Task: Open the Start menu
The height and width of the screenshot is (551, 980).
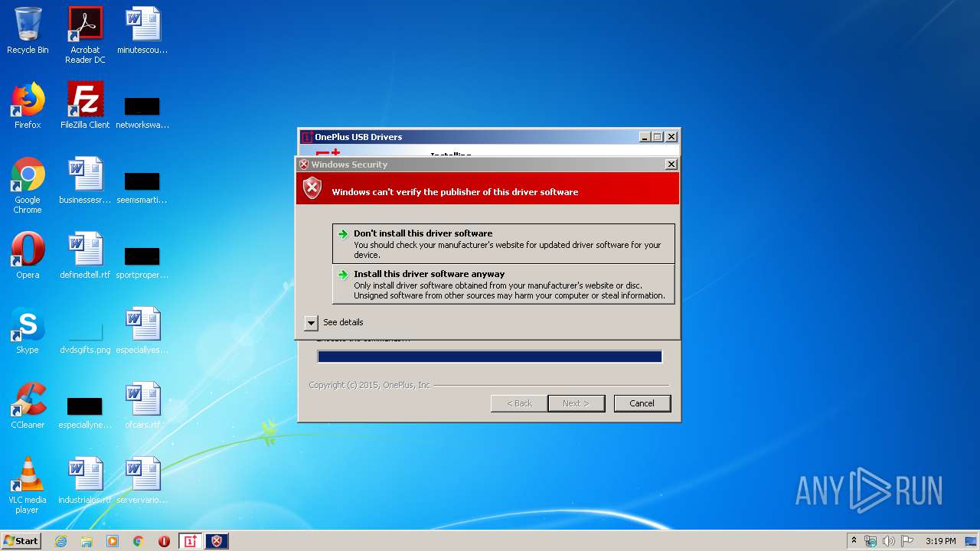Action: click(x=21, y=541)
